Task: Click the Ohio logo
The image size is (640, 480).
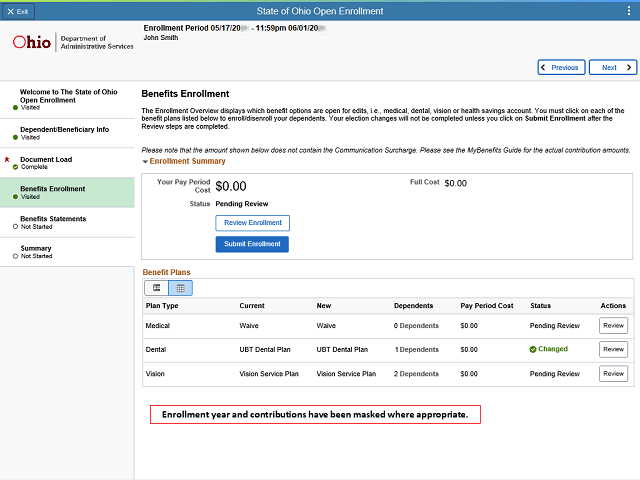Action: 32,42
